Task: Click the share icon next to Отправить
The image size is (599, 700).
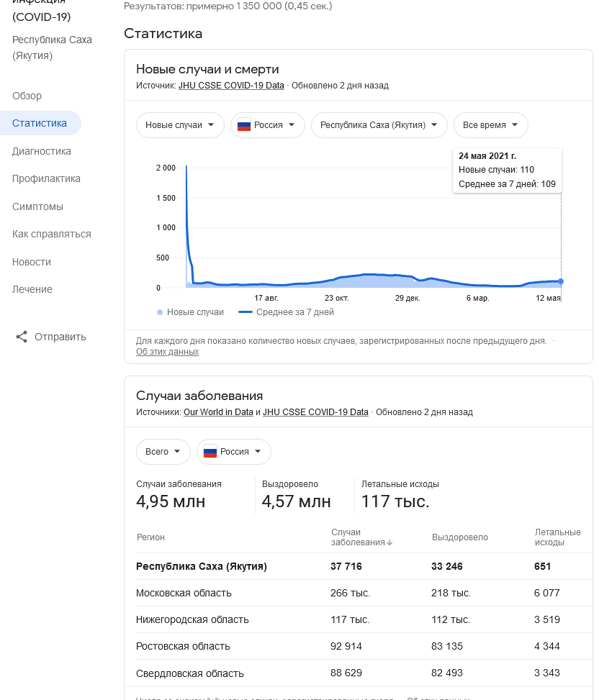Action: [x=22, y=337]
